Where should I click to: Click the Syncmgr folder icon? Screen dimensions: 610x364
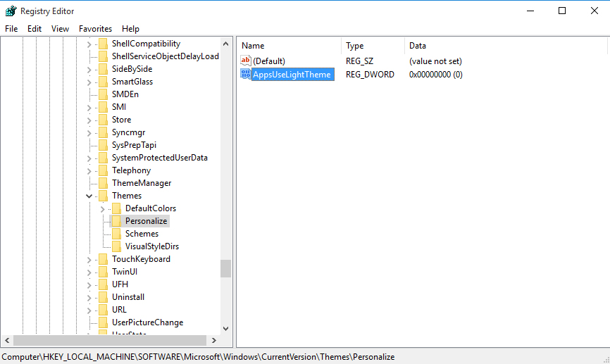point(103,132)
